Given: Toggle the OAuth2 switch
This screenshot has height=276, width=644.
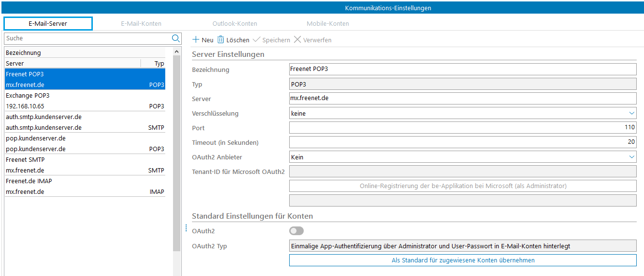Looking at the screenshot, I should 296,231.
